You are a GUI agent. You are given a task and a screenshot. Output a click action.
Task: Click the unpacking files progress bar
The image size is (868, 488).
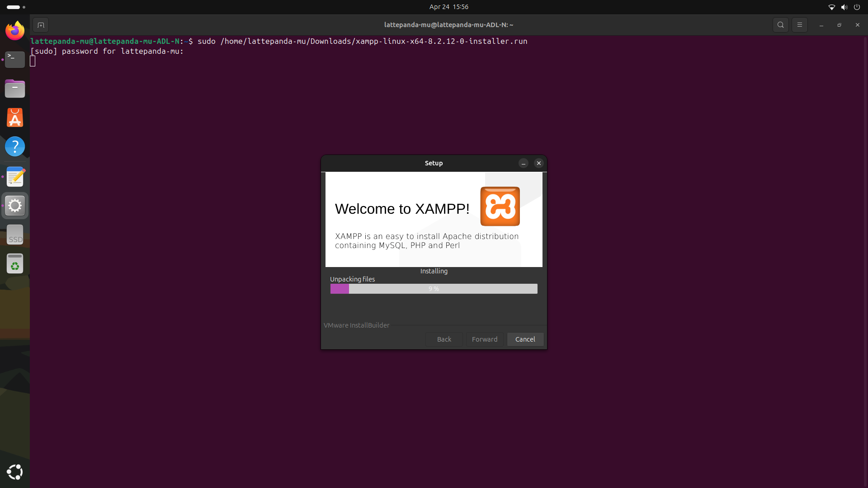point(434,289)
